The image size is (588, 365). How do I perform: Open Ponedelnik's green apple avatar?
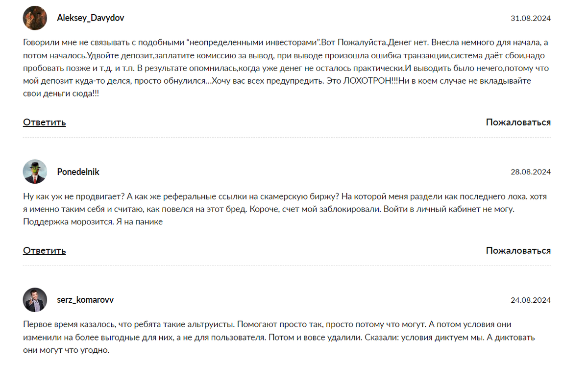tap(35, 172)
